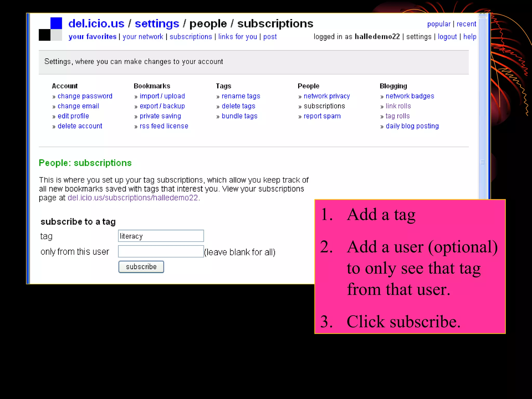Open 'edit profile' under Account
532x399 pixels.
tap(73, 116)
